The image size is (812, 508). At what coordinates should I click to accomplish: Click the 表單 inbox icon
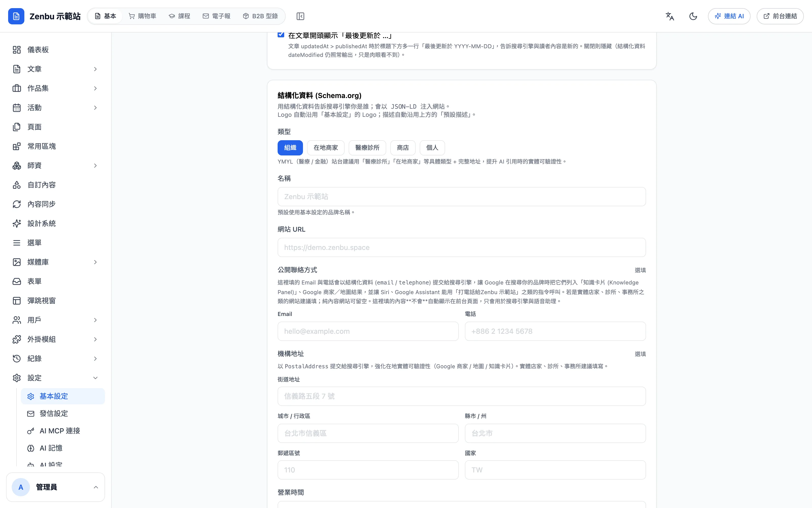click(x=17, y=281)
